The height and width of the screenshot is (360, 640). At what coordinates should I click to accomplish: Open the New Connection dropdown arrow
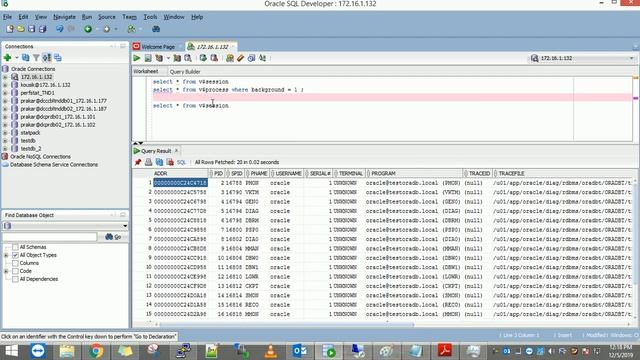point(17,58)
